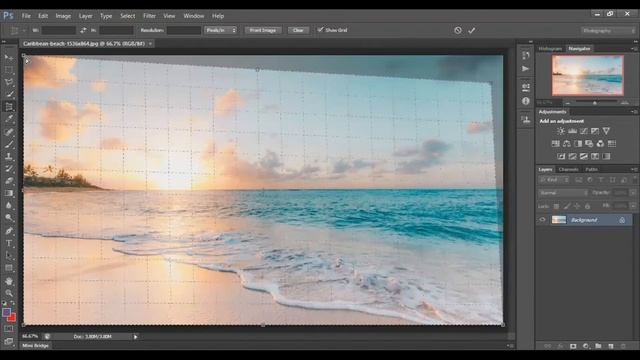Switch to the Channels tab
Viewport: 640px width, 360px height.
tap(568, 169)
